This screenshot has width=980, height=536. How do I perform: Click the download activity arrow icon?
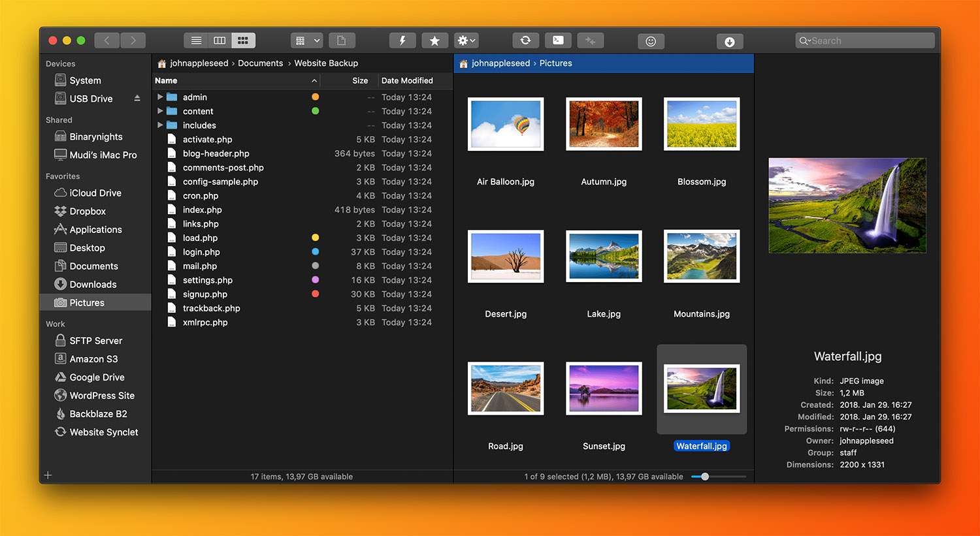point(730,42)
